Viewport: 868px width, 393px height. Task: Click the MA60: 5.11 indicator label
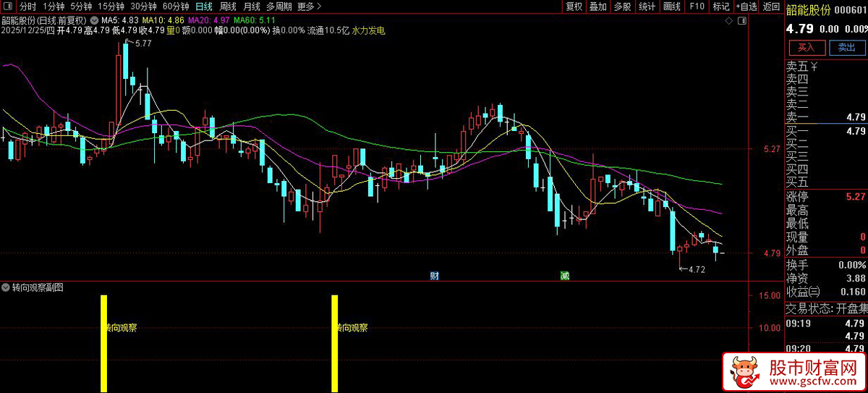254,20
